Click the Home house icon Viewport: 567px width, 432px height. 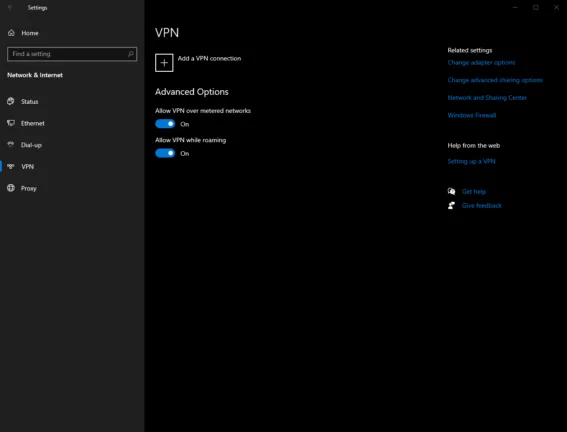point(11,33)
